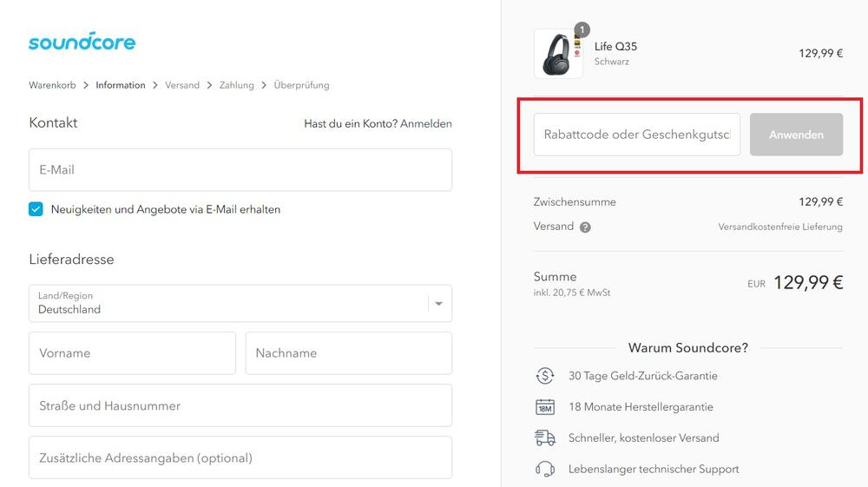Focus the Zusätzliche Adressangaben optional field

tap(240, 457)
